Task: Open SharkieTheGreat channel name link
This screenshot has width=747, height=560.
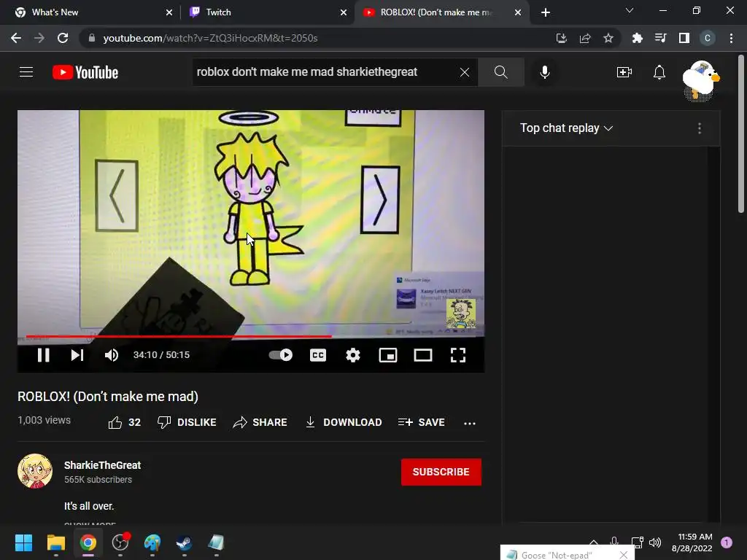Action: click(x=102, y=465)
